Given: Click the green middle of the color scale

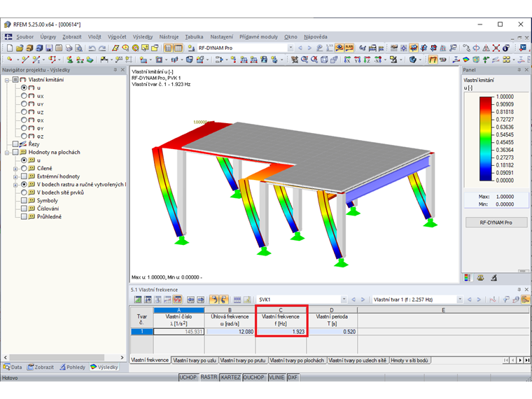Looking at the screenshot, I should point(486,139).
